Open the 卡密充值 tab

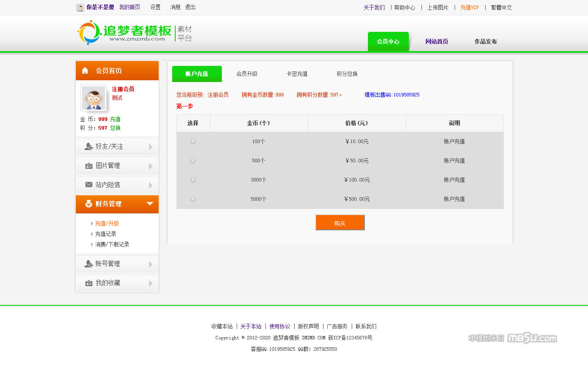pos(297,74)
